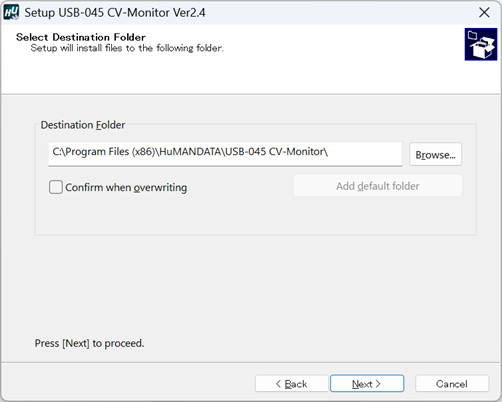Click the 'Confirm when overwriting' label text
The height and width of the screenshot is (402, 502).
[x=126, y=187]
